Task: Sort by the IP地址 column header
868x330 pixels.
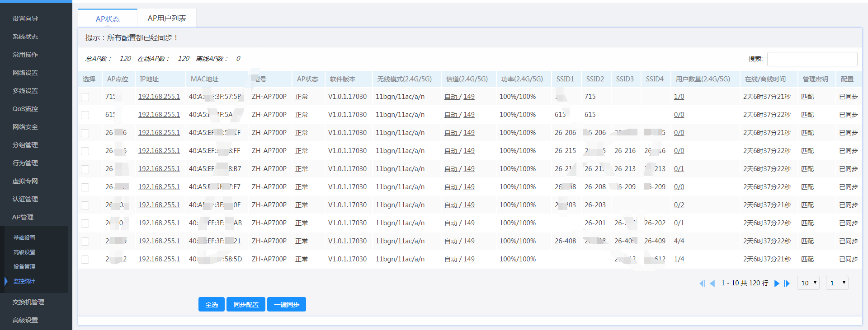Action: coord(149,79)
